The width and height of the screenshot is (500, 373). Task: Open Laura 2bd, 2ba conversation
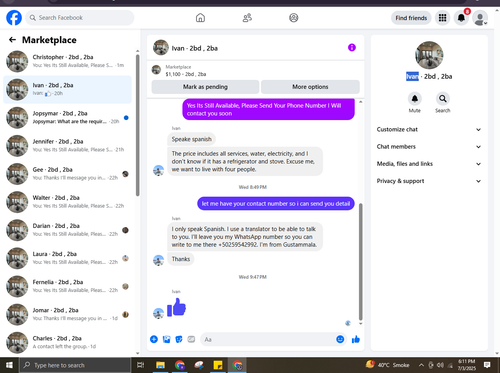67,258
